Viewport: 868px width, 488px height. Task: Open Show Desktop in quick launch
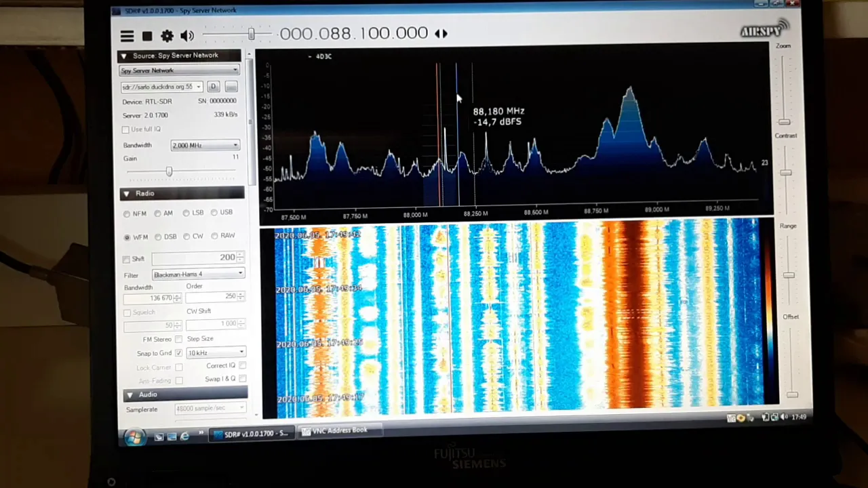point(159,437)
